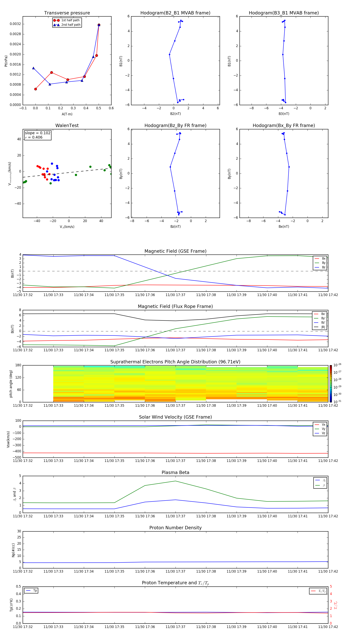The width and height of the screenshot is (351, 644).
Task: Select the '1st half path' legend entry
Action: pos(66,20)
